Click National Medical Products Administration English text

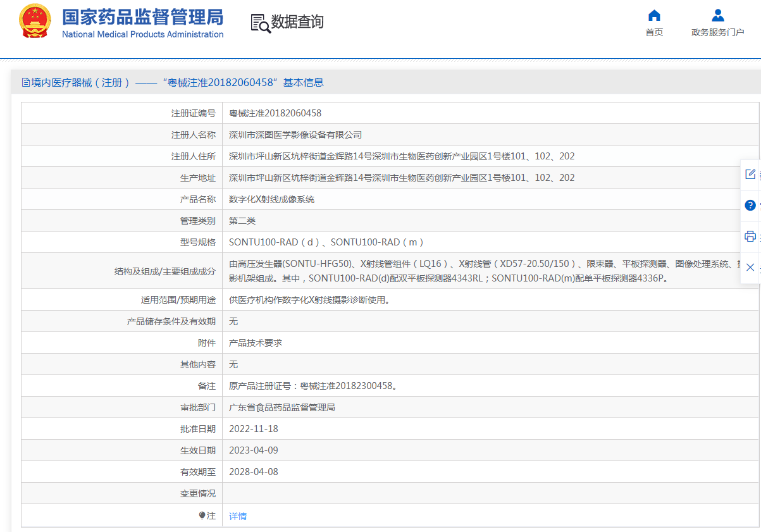point(143,34)
